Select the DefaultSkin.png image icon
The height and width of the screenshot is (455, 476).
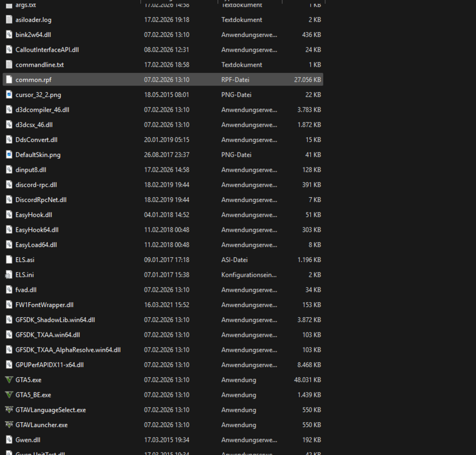pos(9,155)
